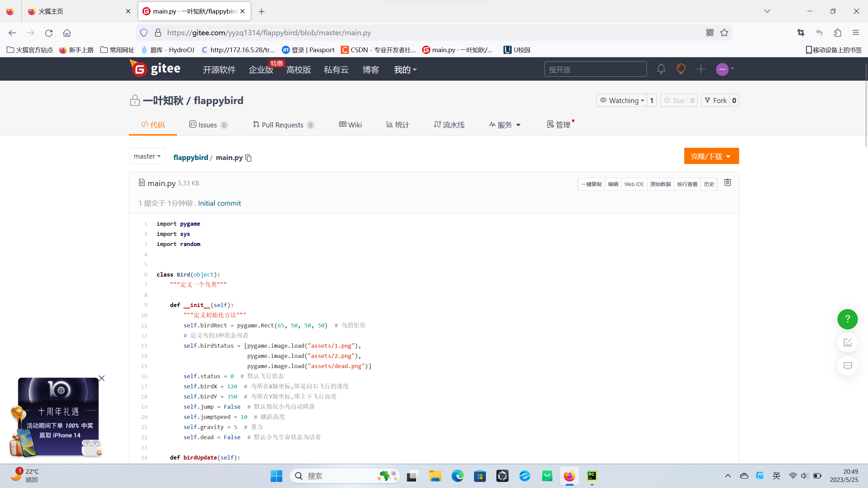868x488 pixels.
Task: Open the Wiki tab
Action: [x=350, y=125]
